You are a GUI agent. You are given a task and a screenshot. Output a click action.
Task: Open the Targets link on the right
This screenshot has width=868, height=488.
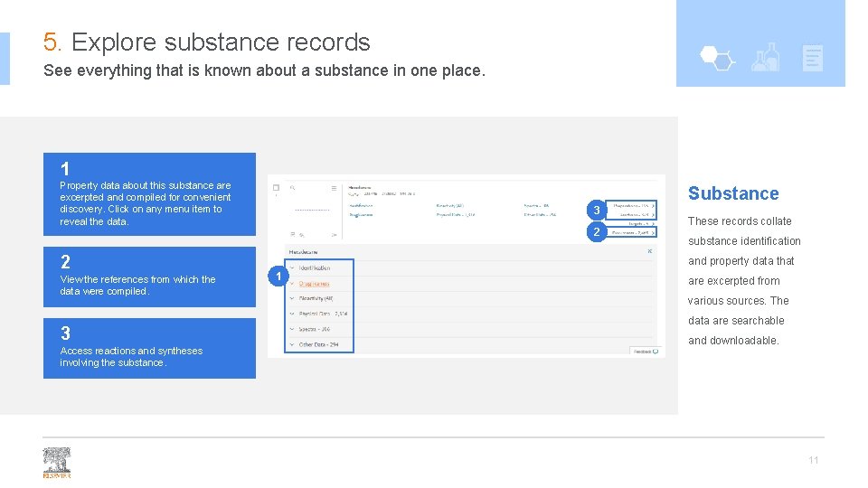click(x=641, y=223)
